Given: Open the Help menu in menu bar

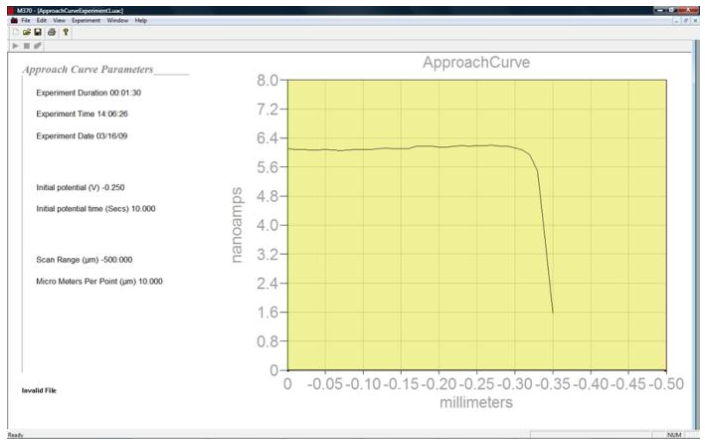Looking at the screenshot, I should tap(140, 20).
